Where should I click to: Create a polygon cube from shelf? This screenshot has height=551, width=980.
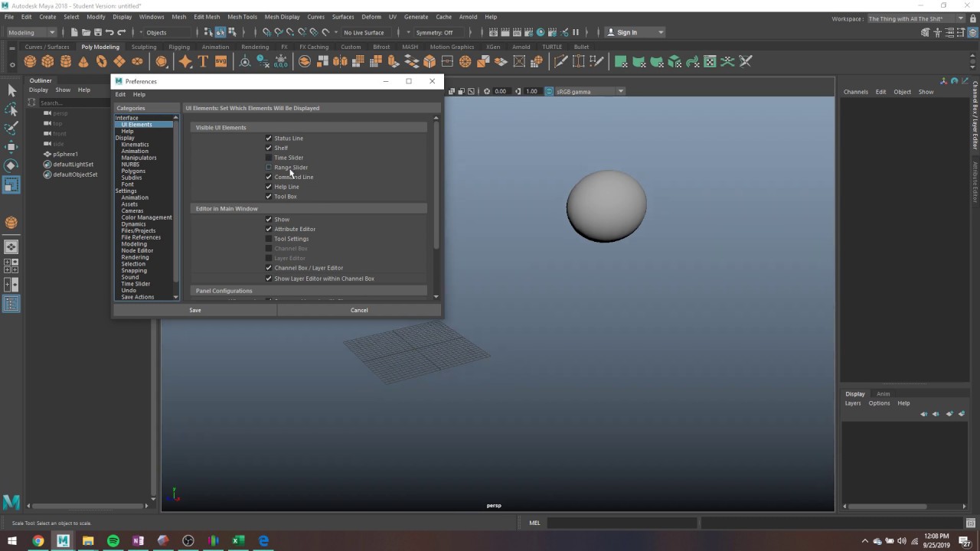pos(47,61)
